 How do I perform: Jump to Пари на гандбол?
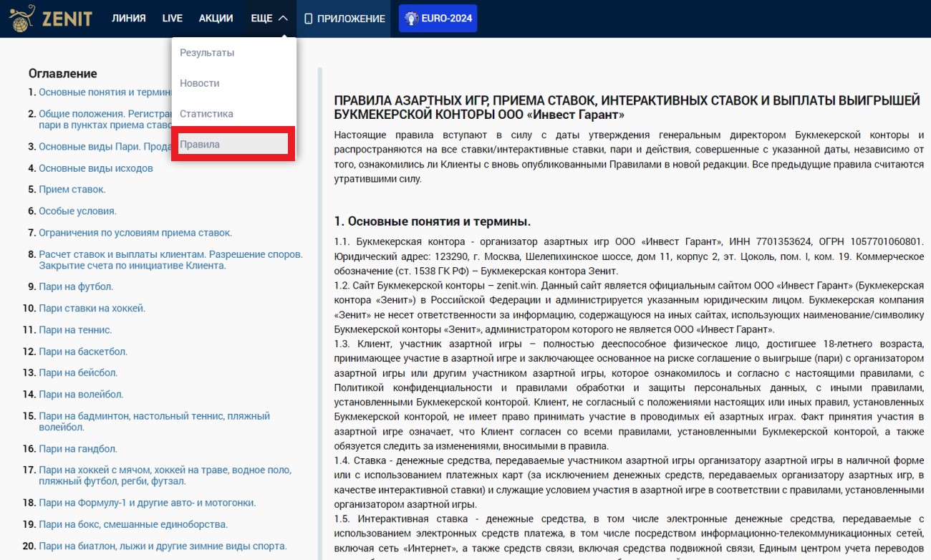(x=78, y=449)
